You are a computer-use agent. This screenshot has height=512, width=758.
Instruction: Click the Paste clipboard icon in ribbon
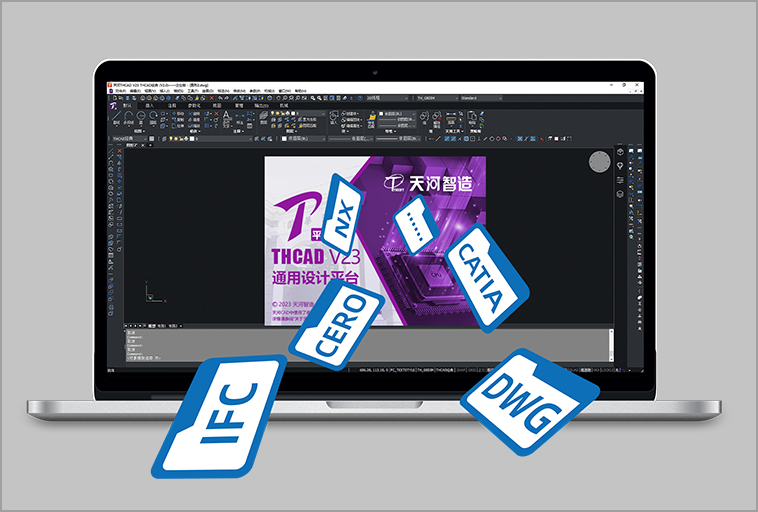point(472,116)
